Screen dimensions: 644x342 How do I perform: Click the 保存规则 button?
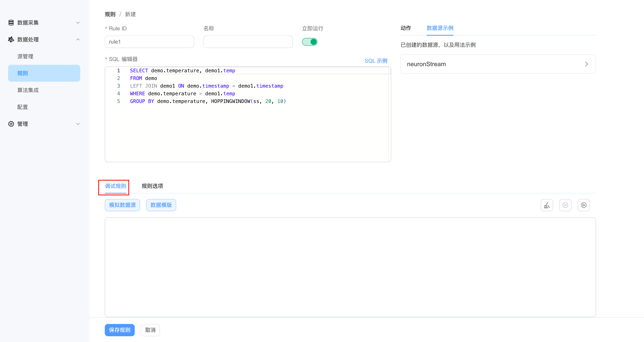pyautogui.click(x=120, y=330)
